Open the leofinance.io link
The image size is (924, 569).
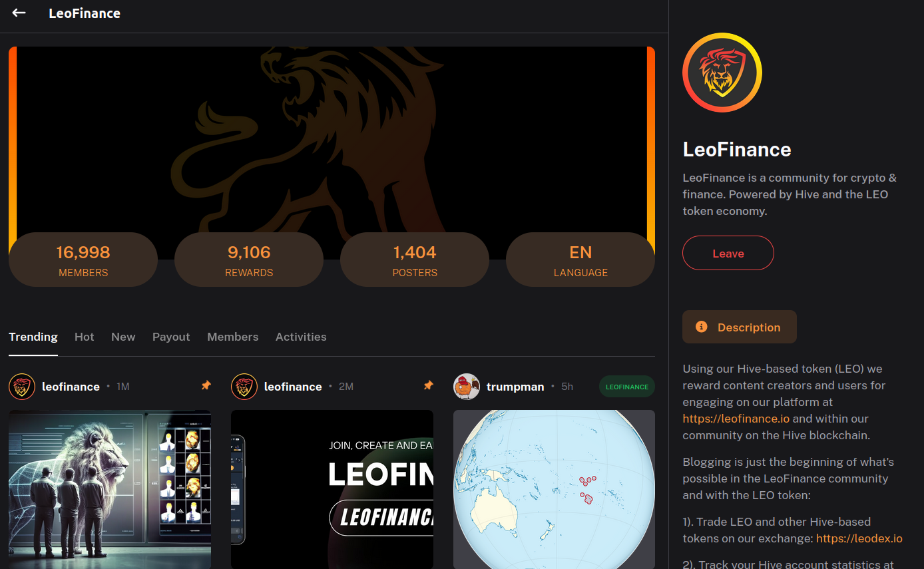736,419
